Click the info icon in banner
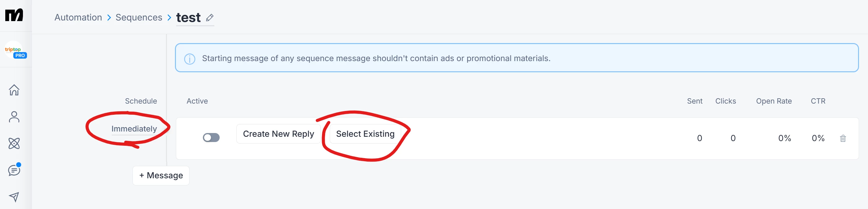Screen dimensions: 868x209 (190, 59)
